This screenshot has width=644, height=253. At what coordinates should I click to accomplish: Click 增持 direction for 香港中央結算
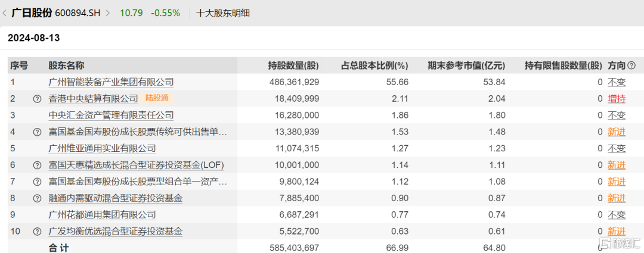[x=617, y=98]
